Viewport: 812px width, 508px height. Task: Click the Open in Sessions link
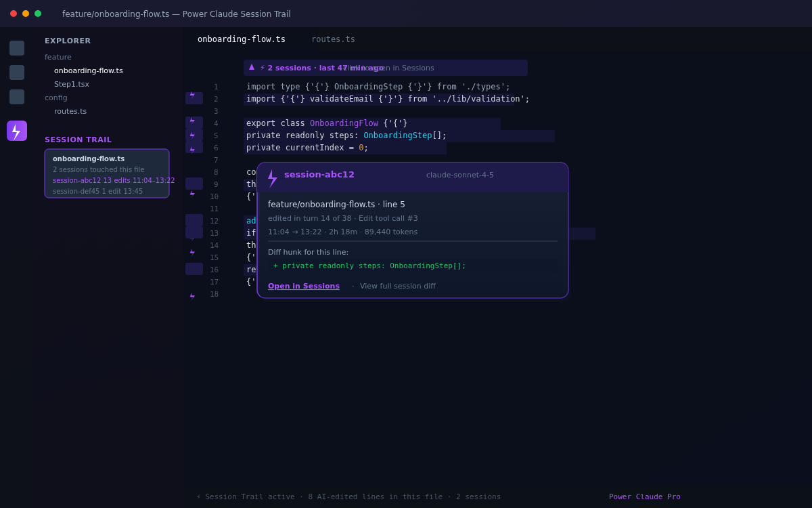[x=304, y=287]
